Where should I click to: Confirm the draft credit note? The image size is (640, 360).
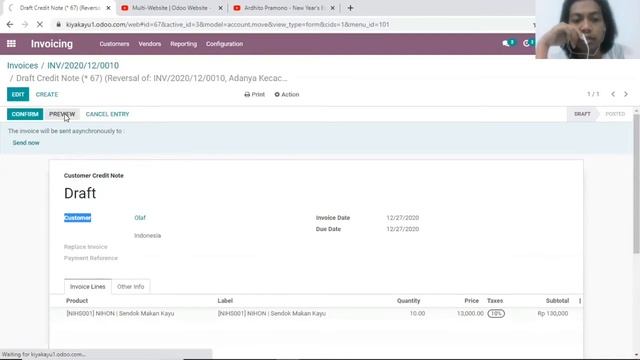[25, 114]
